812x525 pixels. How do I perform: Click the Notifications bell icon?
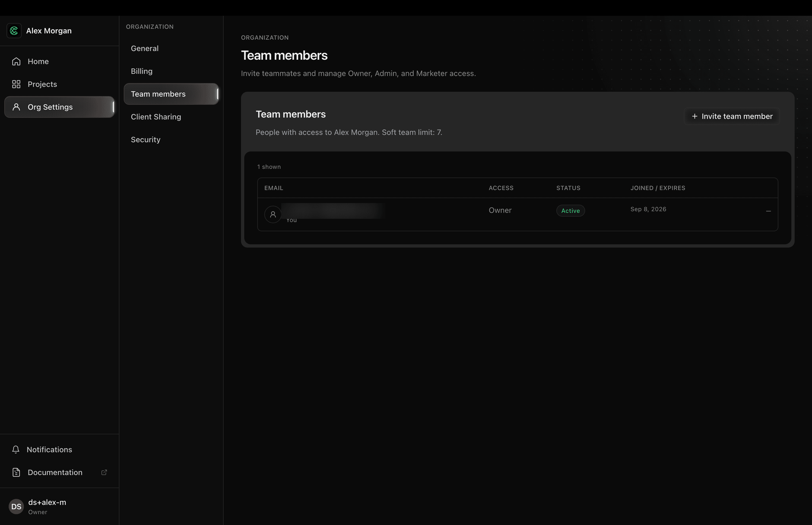[16, 449]
